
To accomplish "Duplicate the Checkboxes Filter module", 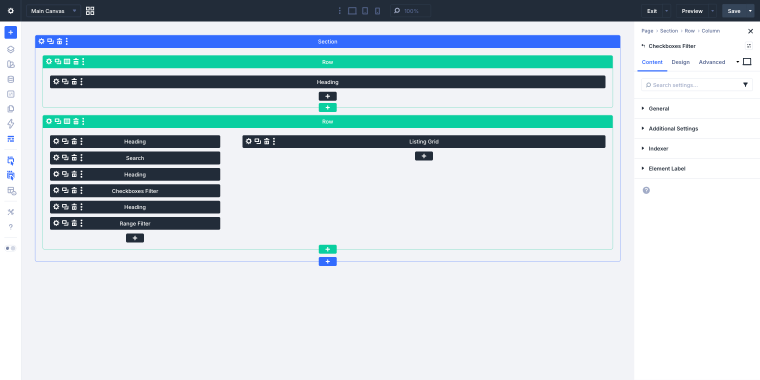I will tap(65, 190).
